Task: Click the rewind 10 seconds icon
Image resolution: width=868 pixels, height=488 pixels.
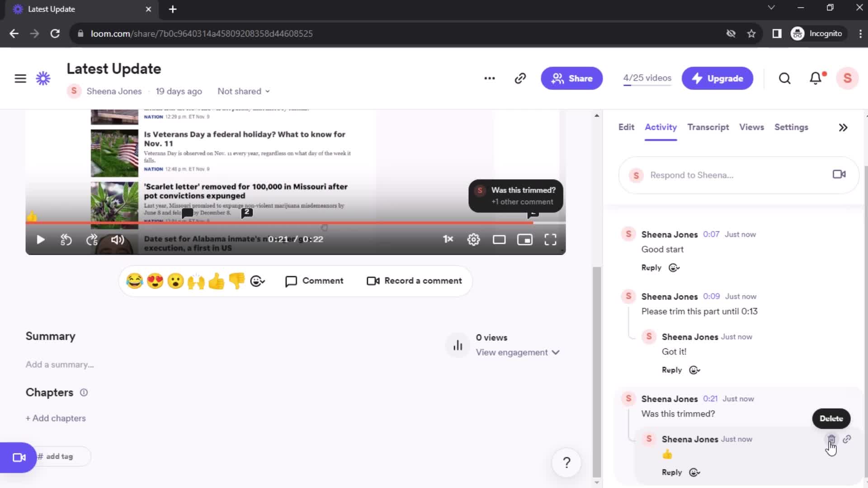Action: pos(66,239)
